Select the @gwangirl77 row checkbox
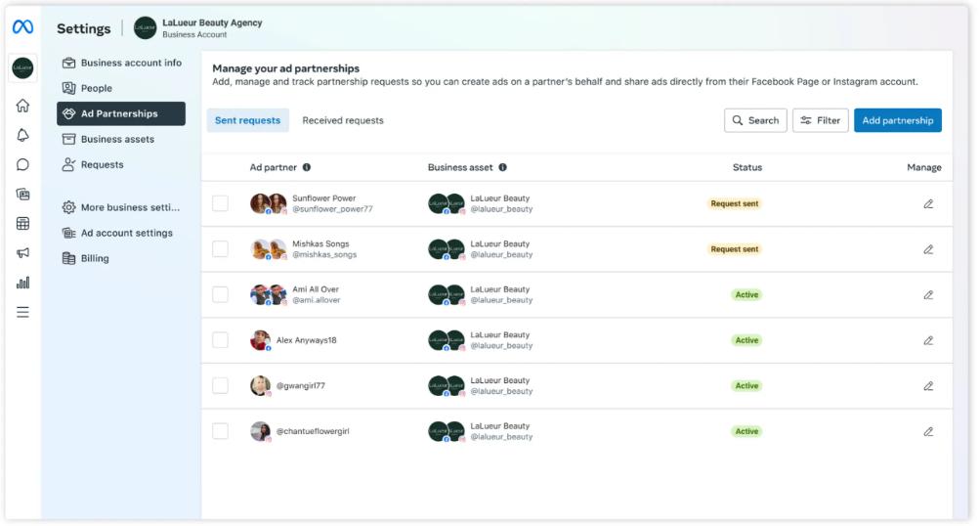 (220, 385)
